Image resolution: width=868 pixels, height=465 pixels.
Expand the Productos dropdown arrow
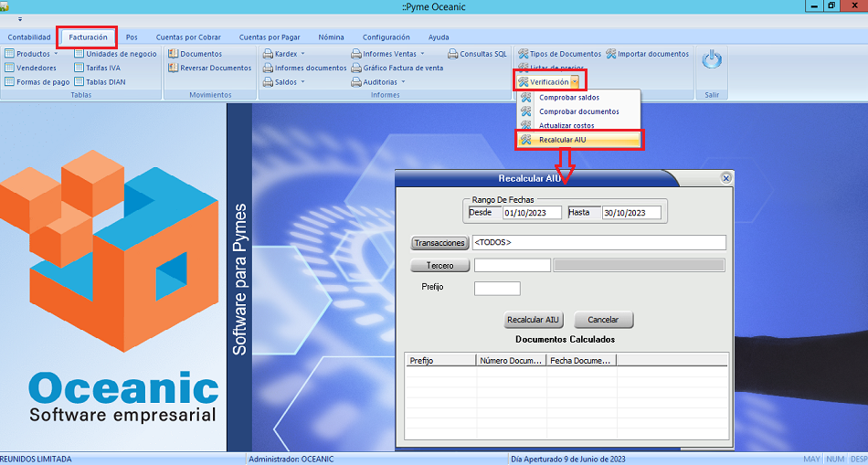(56, 54)
